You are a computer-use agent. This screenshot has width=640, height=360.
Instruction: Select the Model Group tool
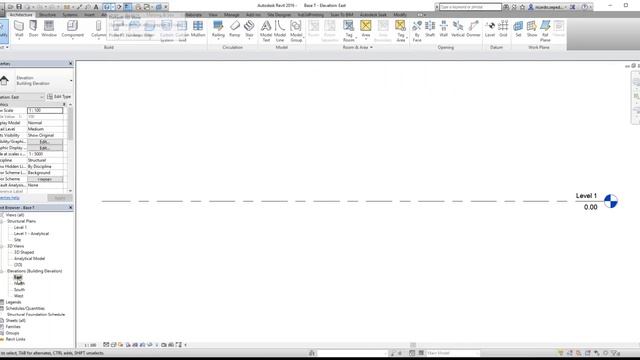[296, 31]
